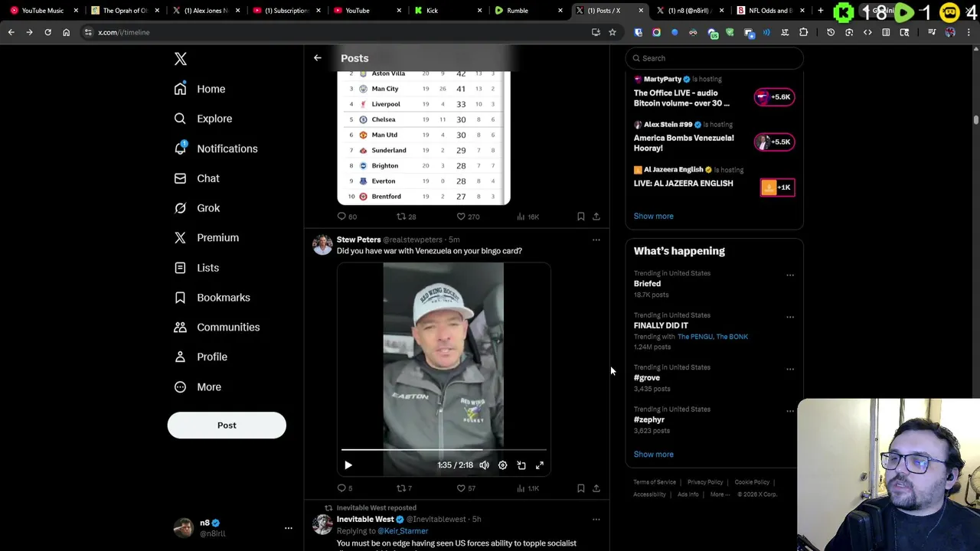This screenshot has height=551, width=980.
Task: Open Profile icon in sidebar
Action: (180, 357)
